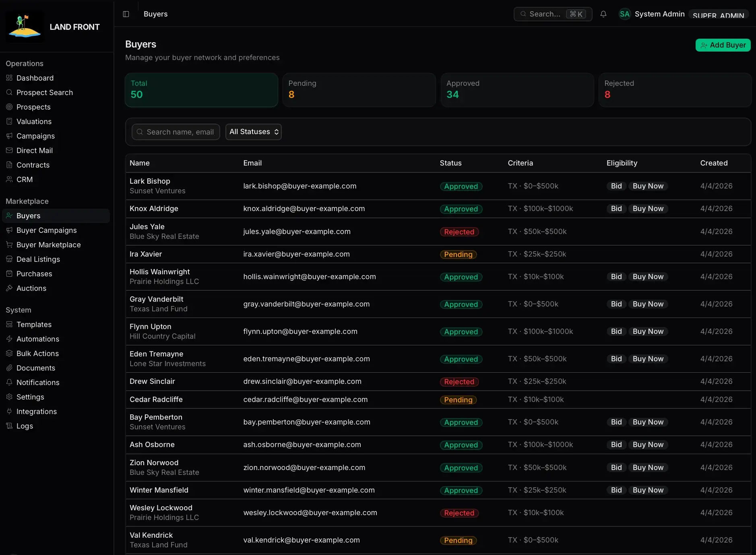Click the Auctions gavel icon

tap(9, 288)
